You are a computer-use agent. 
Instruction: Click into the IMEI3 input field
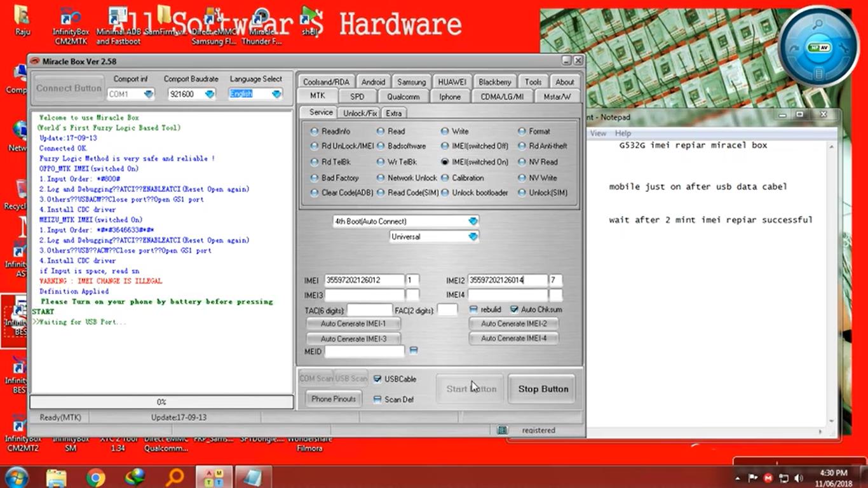[364, 295]
